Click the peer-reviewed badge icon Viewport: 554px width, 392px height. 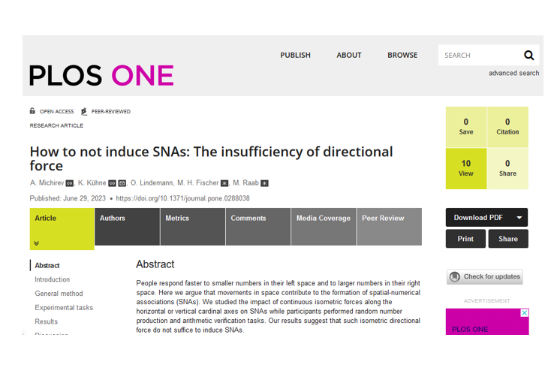click(x=84, y=111)
